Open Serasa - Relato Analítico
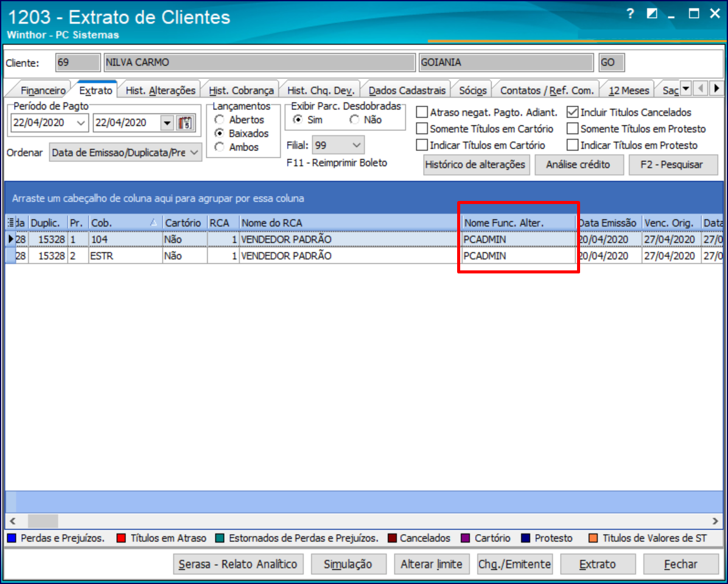 pos(238,565)
